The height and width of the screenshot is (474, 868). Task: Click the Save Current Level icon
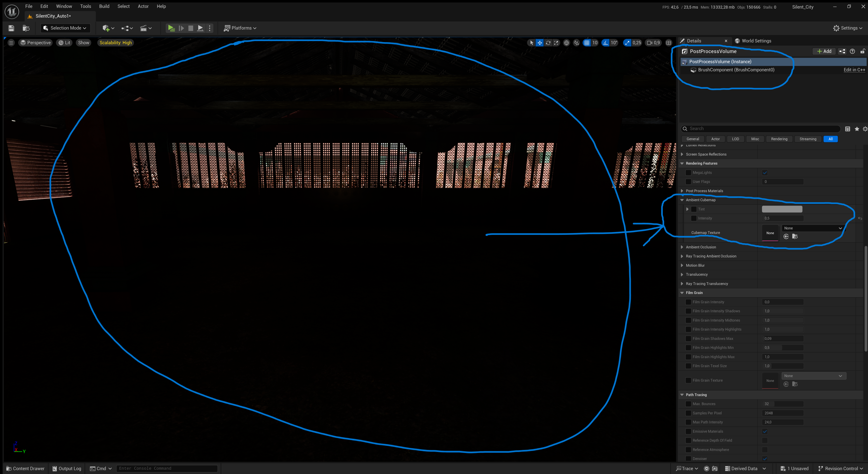[11, 28]
